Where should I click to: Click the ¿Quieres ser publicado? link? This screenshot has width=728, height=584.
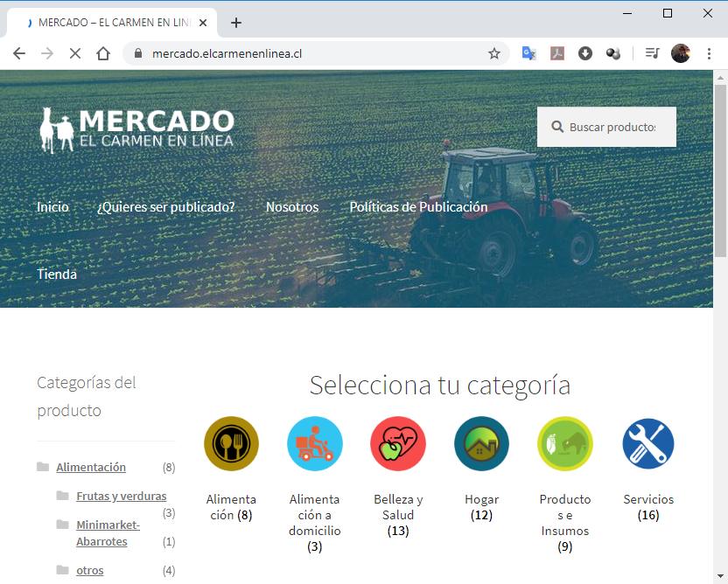click(165, 207)
